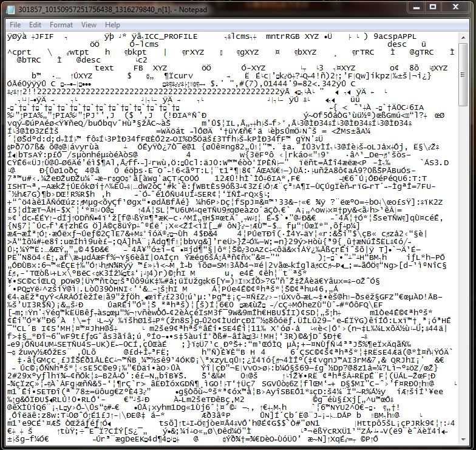This screenshot has height=450, width=476.
Task: Open the Format menu
Action: click(61, 25)
